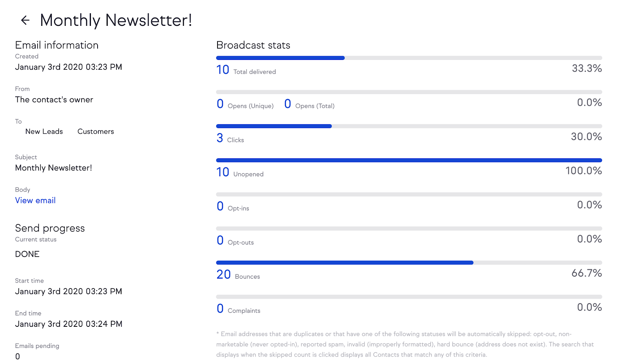Open the Opens (Total) count
The image size is (627, 364).
[288, 104]
